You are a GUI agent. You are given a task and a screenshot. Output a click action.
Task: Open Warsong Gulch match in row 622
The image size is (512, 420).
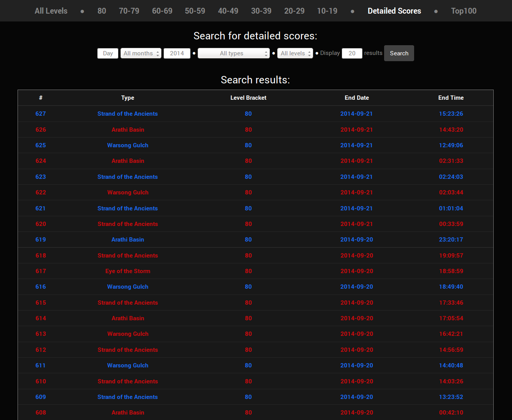click(128, 192)
